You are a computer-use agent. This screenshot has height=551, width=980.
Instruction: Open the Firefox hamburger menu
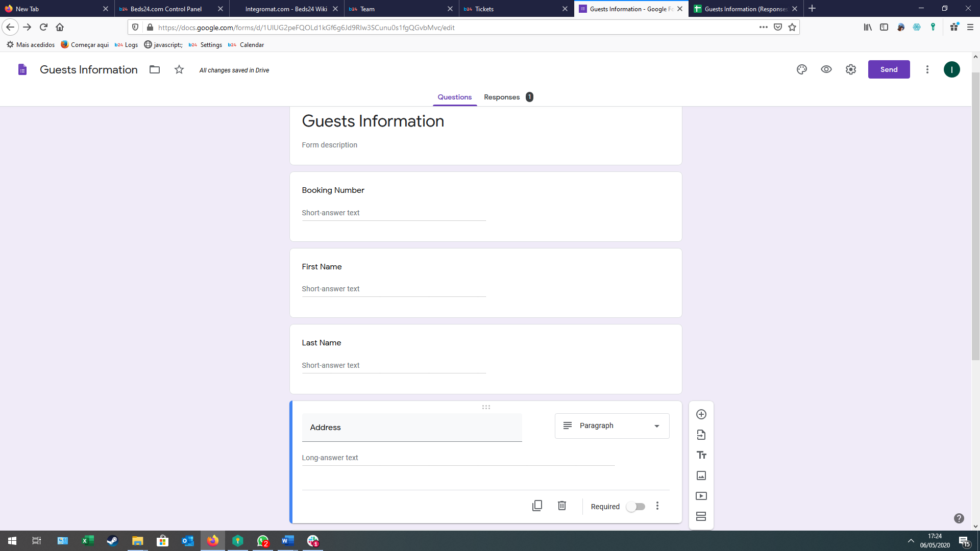pos(970,28)
